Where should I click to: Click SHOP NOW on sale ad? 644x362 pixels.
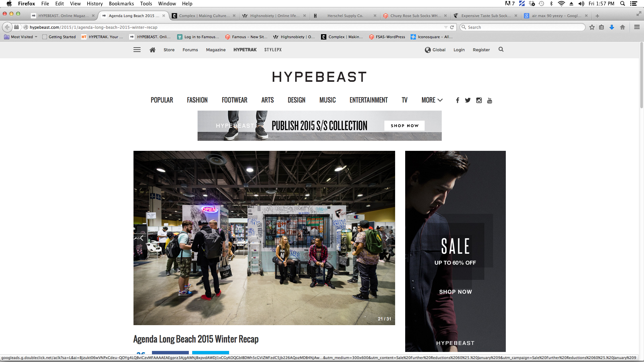tap(455, 292)
